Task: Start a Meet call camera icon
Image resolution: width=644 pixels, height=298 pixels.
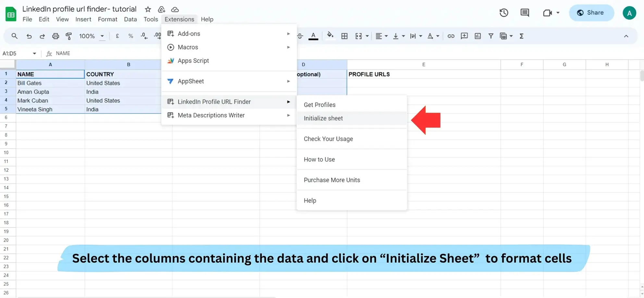Action: coord(547,13)
